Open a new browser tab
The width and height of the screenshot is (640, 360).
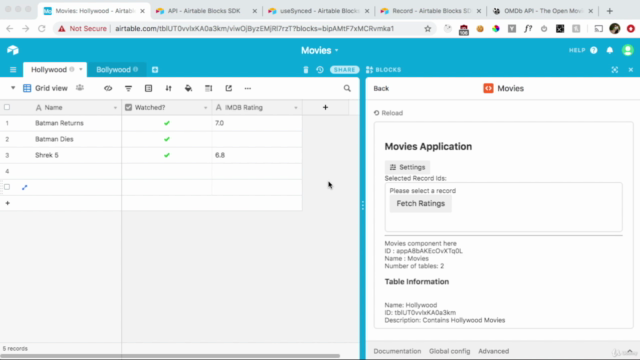tap(609, 11)
